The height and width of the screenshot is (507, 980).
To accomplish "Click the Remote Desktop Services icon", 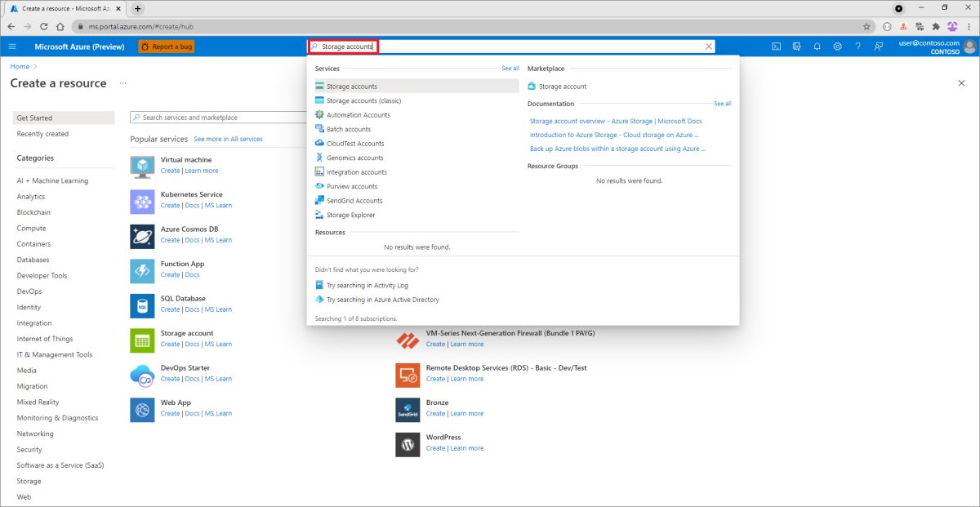I will [408, 375].
